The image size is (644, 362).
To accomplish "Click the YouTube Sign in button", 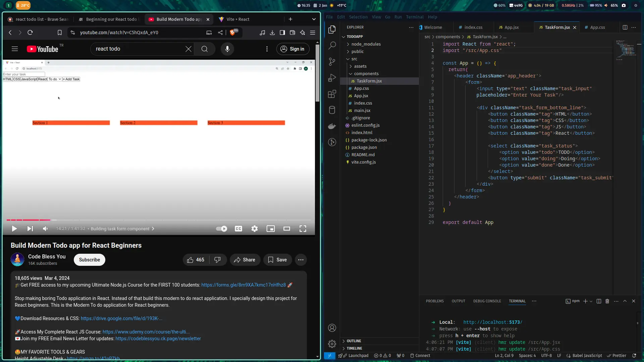I will click(x=293, y=49).
